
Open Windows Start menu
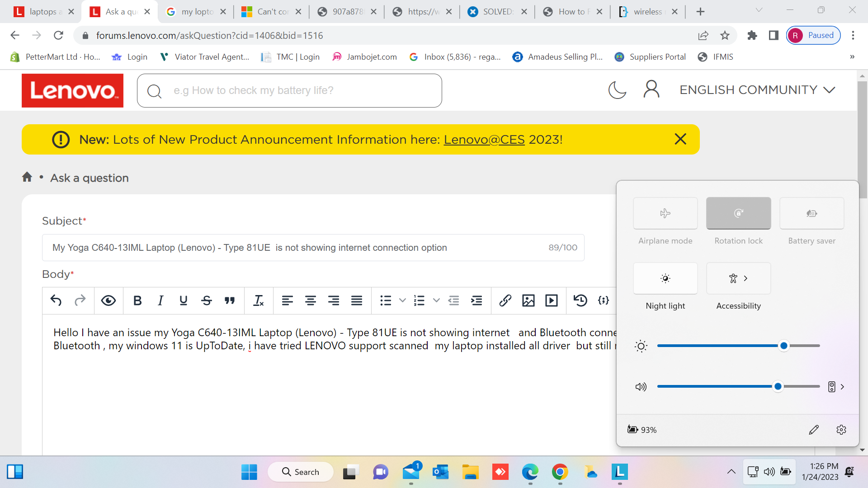coord(249,472)
